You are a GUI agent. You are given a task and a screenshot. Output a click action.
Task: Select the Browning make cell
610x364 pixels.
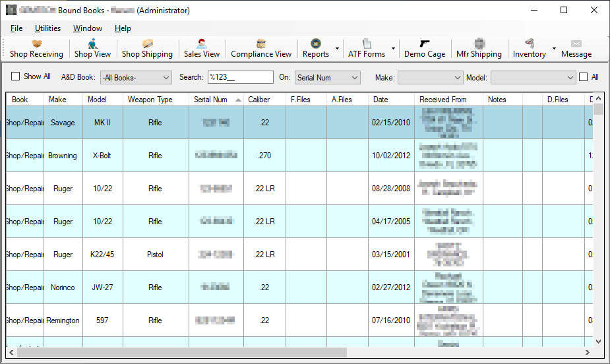(x=63, y=156)
